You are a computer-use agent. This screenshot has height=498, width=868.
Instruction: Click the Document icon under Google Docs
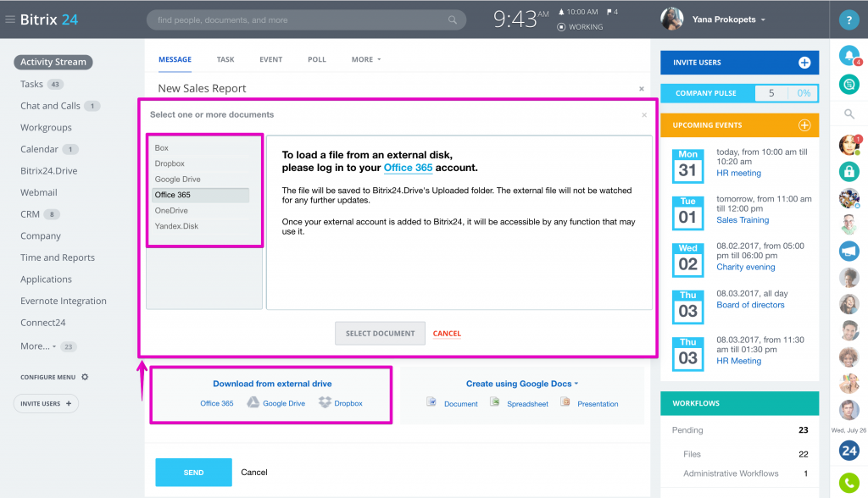[x=431, y=401]
